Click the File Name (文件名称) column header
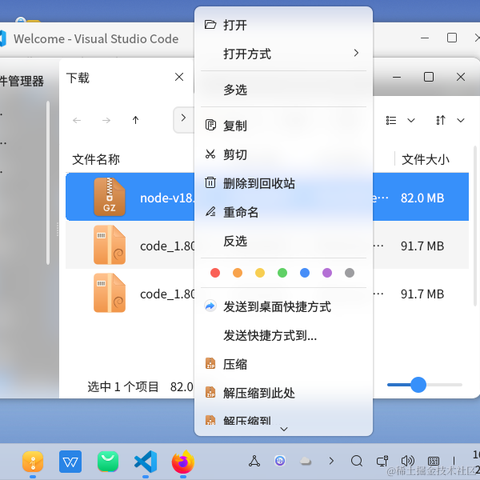The image size is (480, 480). [x=96, y=160]
